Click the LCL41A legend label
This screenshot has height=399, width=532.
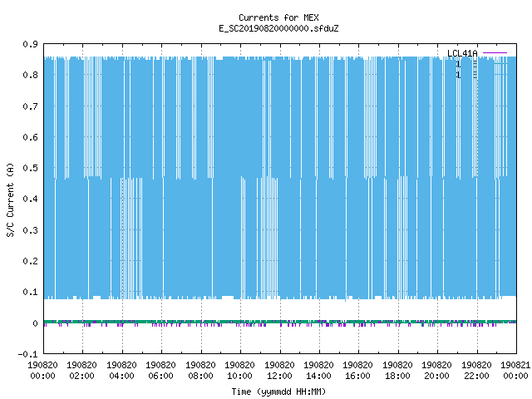click(462, 53)
